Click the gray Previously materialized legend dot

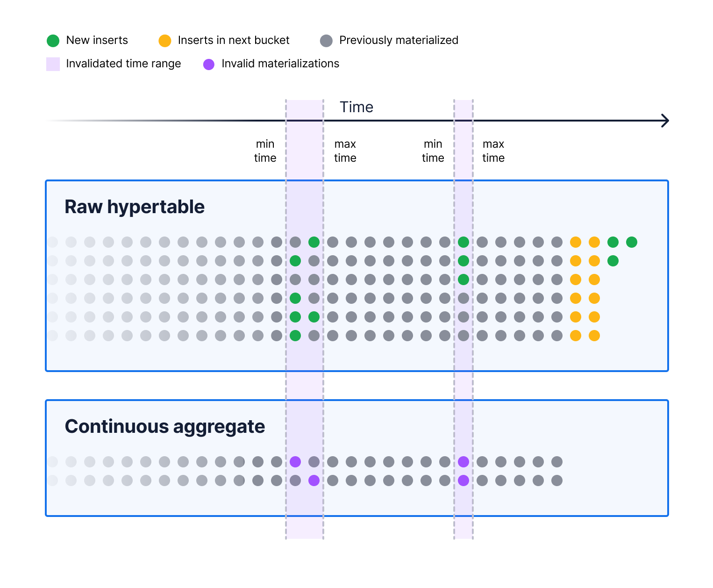pos(326,41)
